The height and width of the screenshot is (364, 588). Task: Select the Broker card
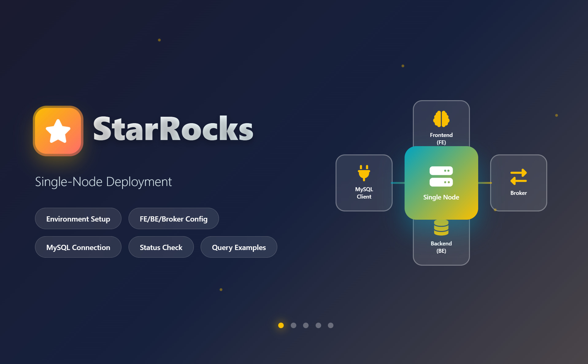click(518, 183)
